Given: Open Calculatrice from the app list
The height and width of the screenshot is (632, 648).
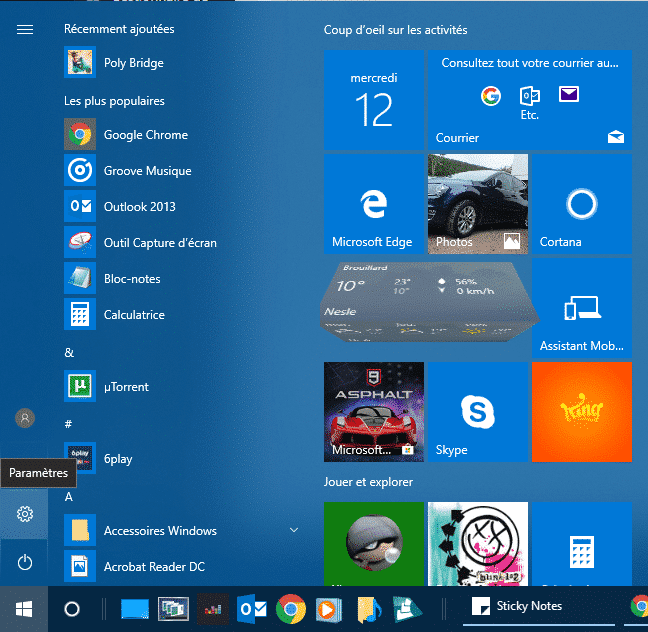Looking at the screenshot, I should tap(134, 315).
